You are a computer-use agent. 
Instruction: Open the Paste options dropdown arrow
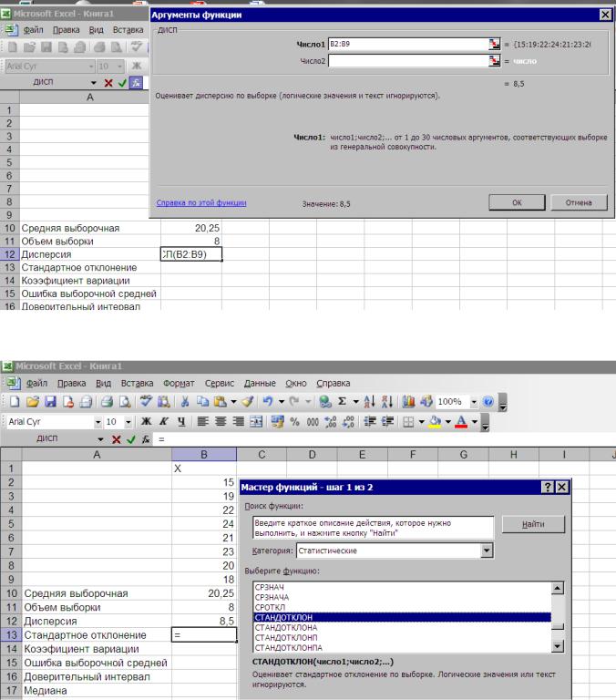tap(233, 402)
